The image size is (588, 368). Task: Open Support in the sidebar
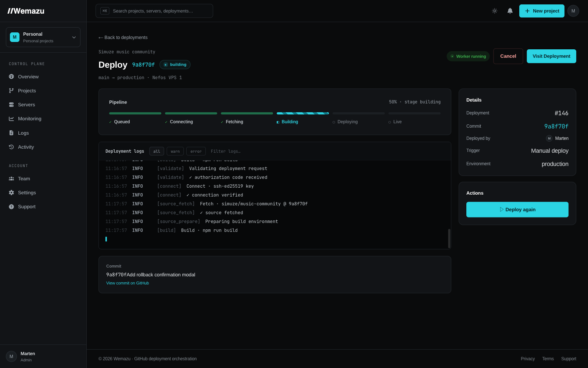tap(43, 207)
